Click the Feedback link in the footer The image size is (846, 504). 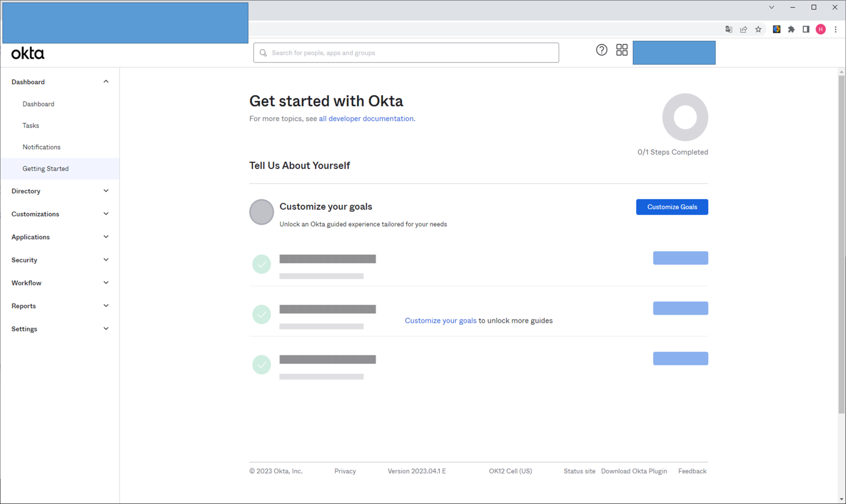(692, 471)
